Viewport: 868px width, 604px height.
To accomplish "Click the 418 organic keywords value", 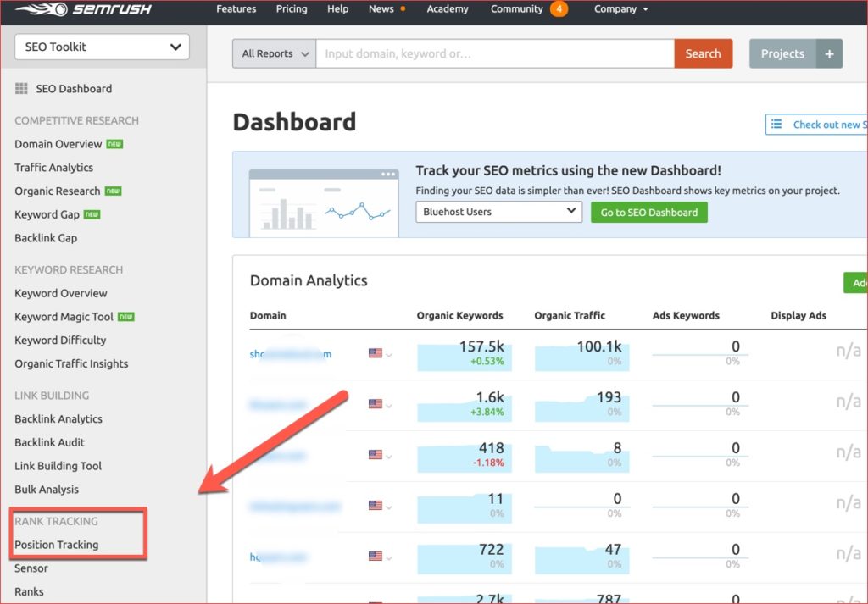I will (491, 448).
